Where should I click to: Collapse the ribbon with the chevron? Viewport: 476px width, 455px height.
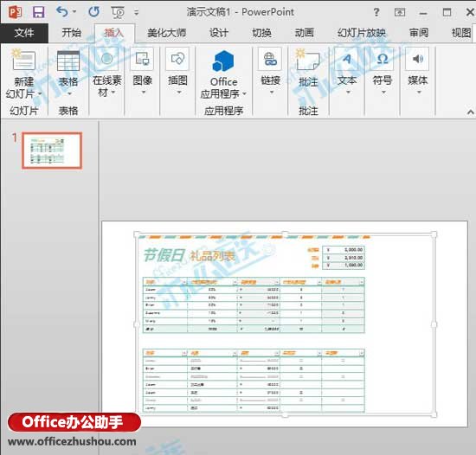point(470,112)
